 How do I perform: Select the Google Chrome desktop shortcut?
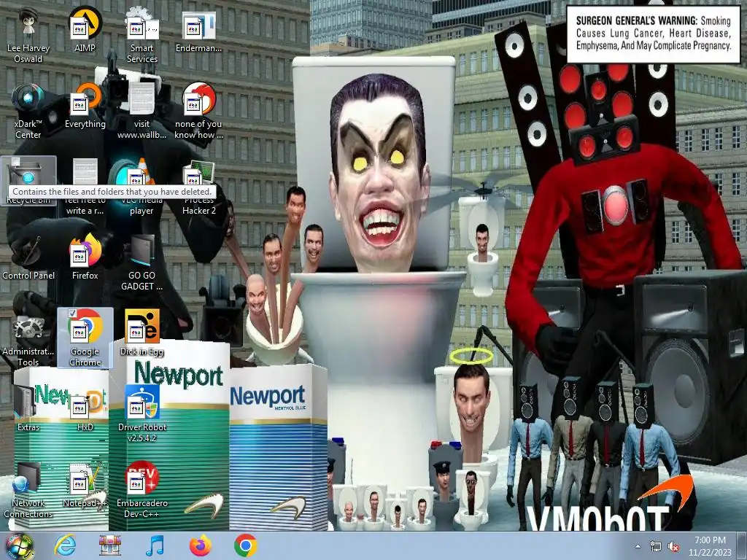pos(85,338)
